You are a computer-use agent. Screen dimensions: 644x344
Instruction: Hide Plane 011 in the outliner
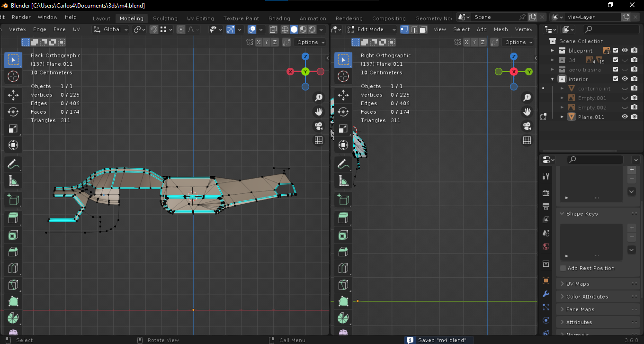pyautogui.click(x=625, y=117)
